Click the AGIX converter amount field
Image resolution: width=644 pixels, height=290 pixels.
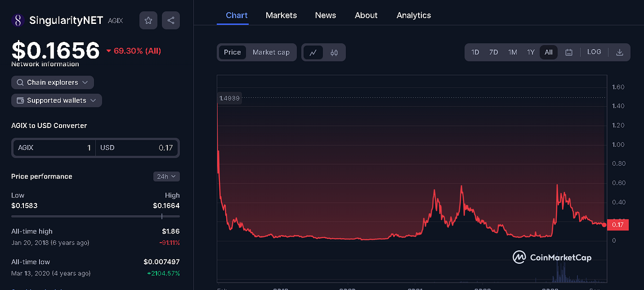coord(69,148)
